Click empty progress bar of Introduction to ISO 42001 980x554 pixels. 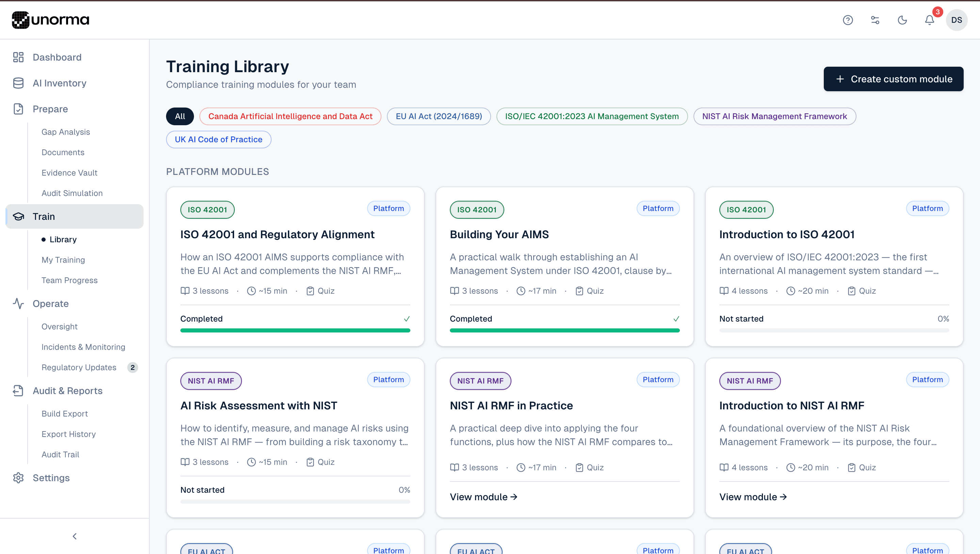834,331
